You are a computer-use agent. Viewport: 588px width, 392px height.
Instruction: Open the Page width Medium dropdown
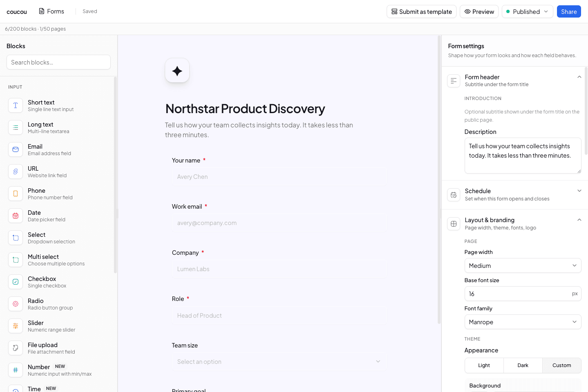(523, 265)
